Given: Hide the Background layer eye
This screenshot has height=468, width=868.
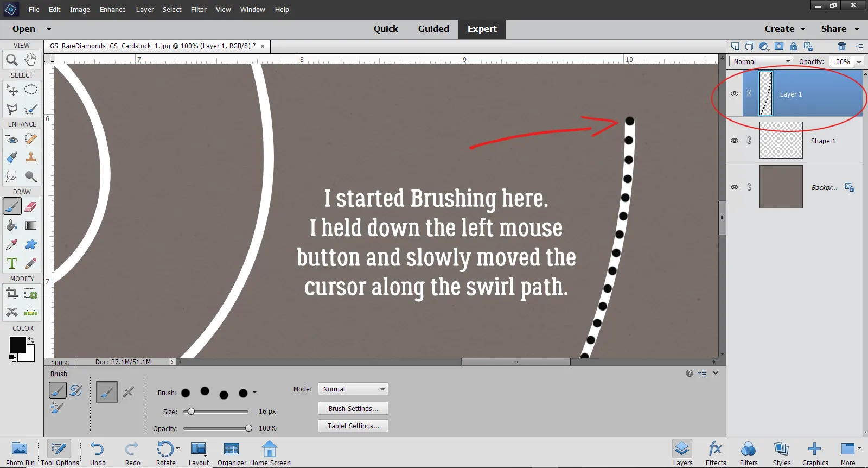Looking at the screenshot, I should (735, 187).
